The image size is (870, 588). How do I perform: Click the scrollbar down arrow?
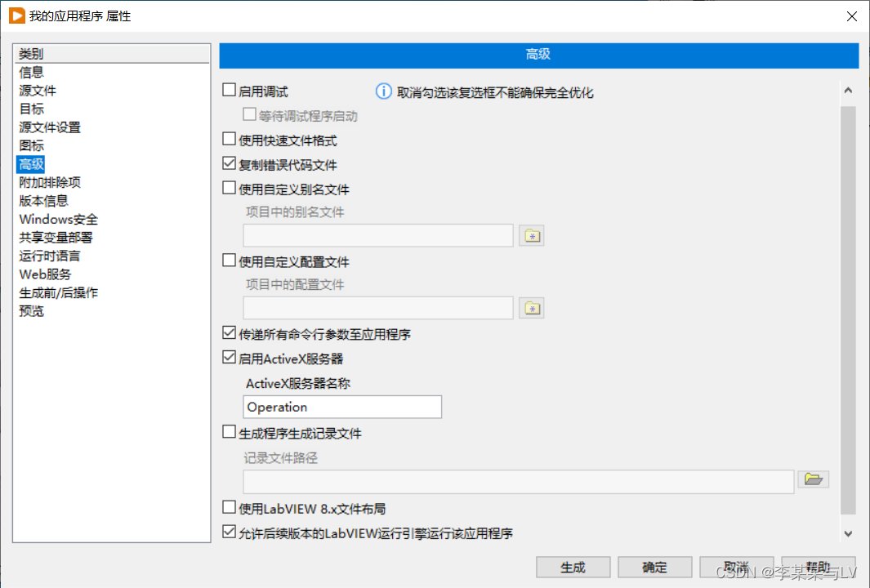coord(848,533)
